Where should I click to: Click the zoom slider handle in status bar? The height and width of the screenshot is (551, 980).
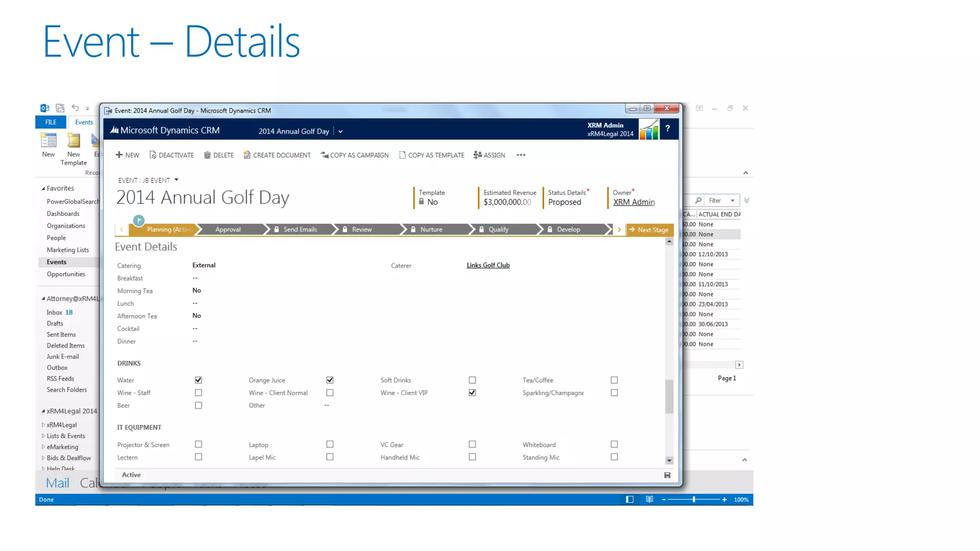click(693, 499)
